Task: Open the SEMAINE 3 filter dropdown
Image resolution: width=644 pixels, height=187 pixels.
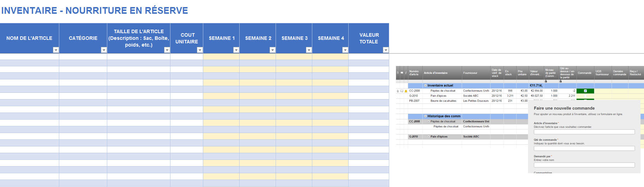Action: 309,50
